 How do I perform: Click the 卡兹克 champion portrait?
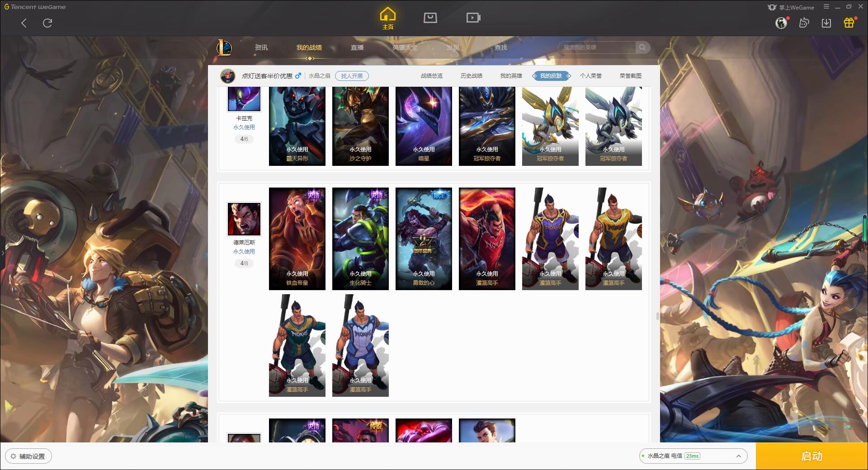pyautogui.click(x=244, y=99)
